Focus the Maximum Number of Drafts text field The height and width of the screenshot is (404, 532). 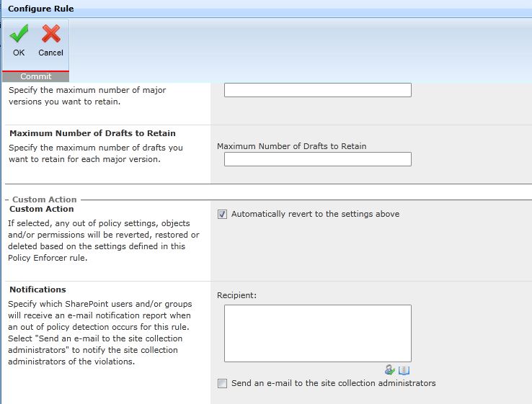click(x=317, y=159)
